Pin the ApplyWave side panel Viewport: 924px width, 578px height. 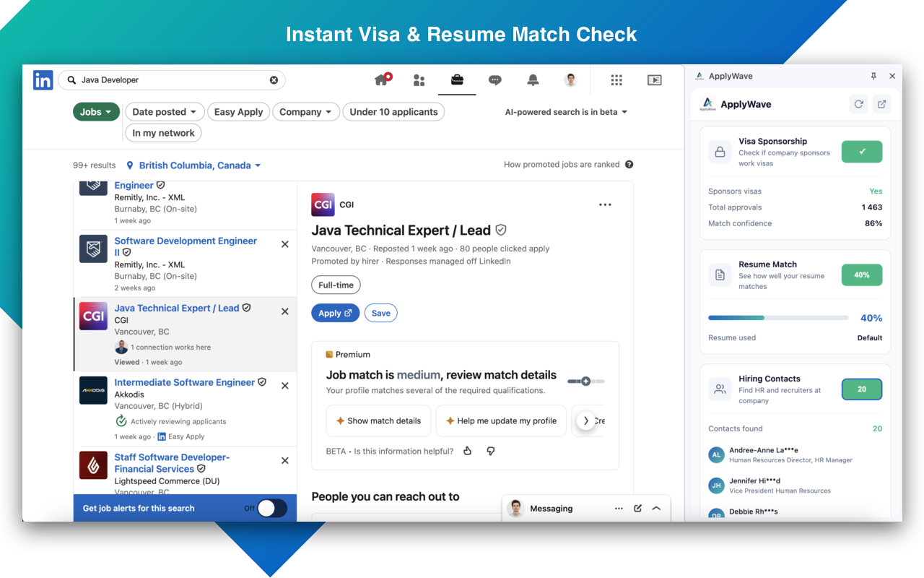[873, 76]
